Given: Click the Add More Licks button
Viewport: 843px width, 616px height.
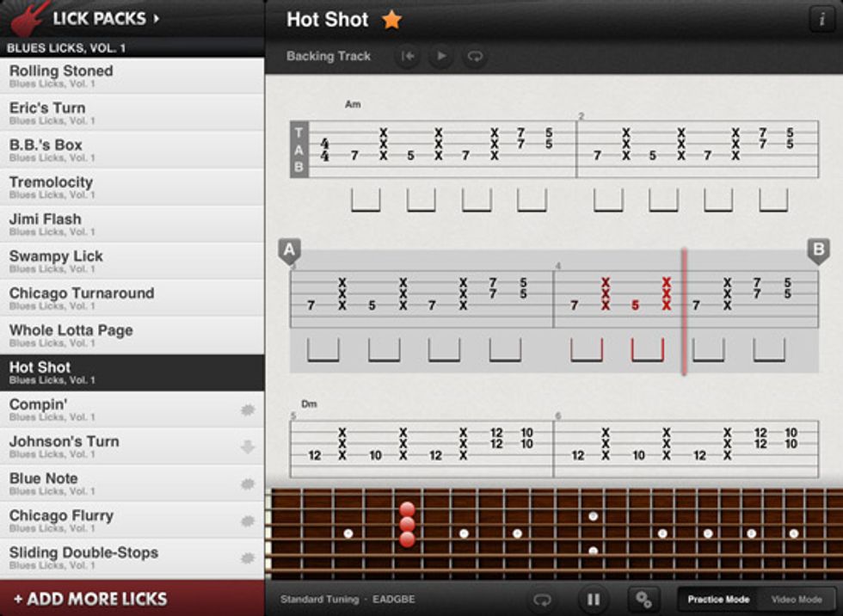Looking at the screenshot, I should pos(90,599).
